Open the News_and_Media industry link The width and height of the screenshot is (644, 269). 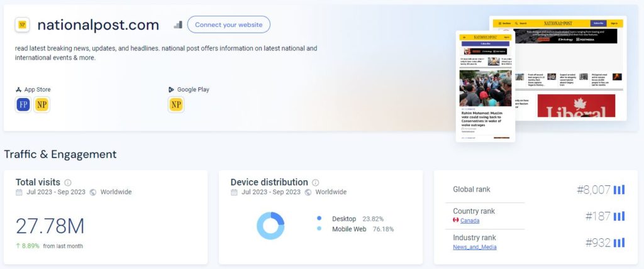pos(475,247)
